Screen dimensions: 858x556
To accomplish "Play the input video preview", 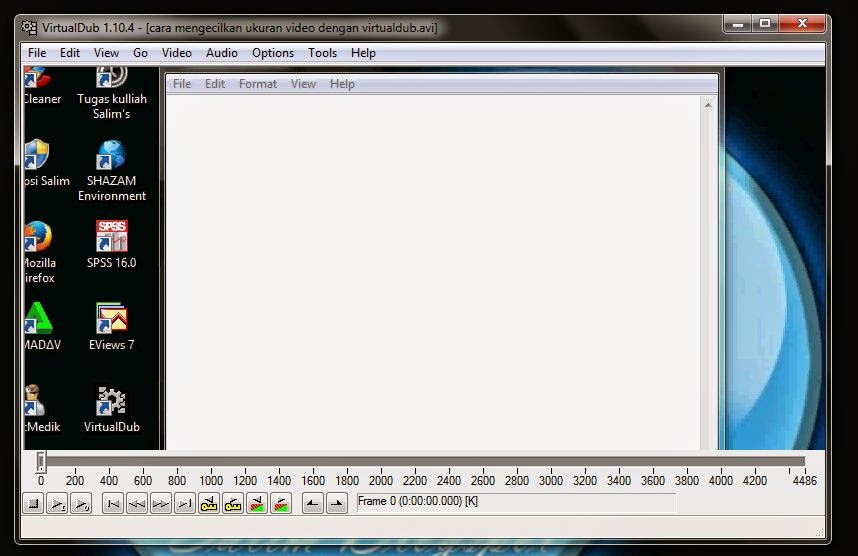I will click(57, 503).
